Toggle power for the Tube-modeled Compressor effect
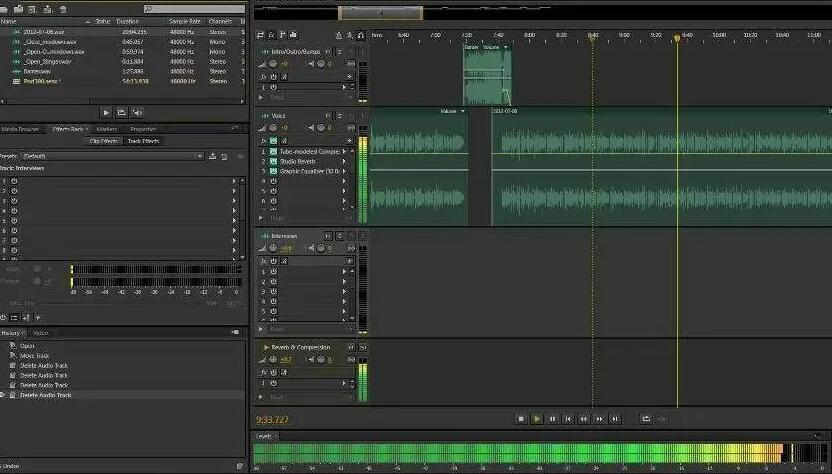 (272, 151)
